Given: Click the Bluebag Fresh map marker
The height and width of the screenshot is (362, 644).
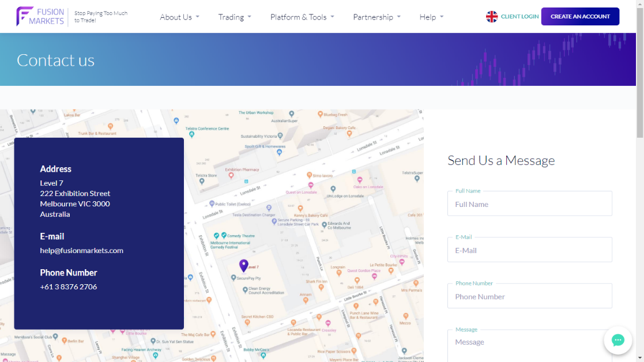Looking at the screenshot, I should click(x=320, y=115).
